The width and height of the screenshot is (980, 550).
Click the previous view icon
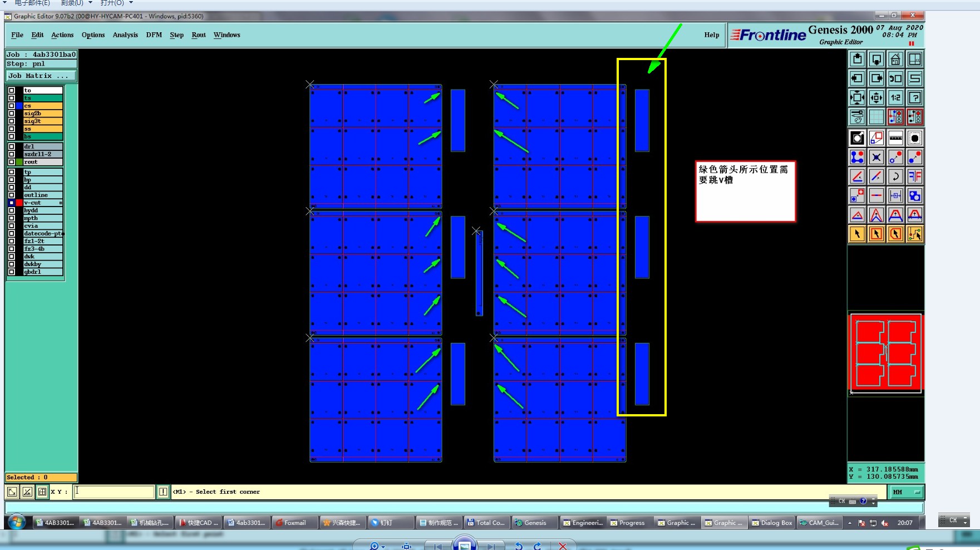click(895, 78)
